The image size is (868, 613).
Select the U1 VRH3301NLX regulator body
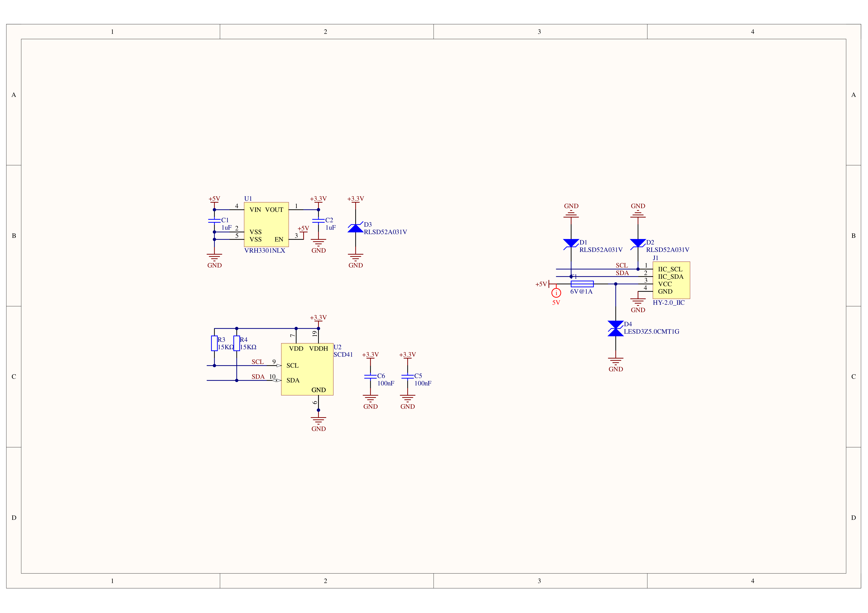click(x=266, y=224)
